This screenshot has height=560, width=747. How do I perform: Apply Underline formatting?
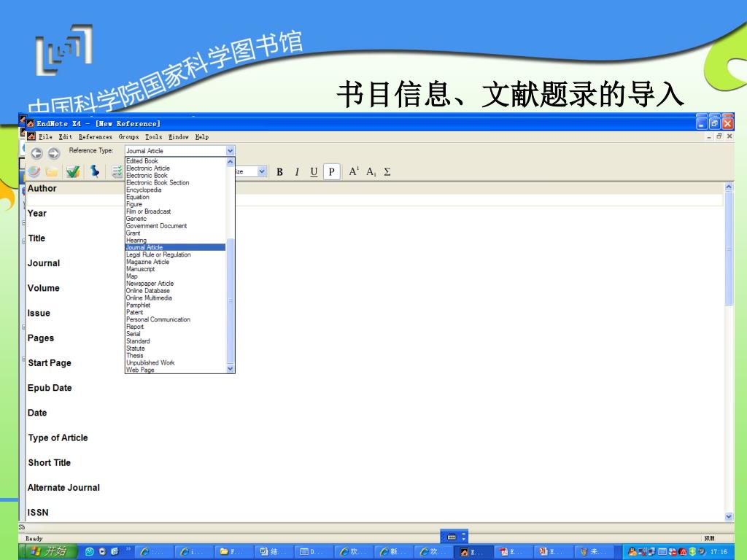314,172
